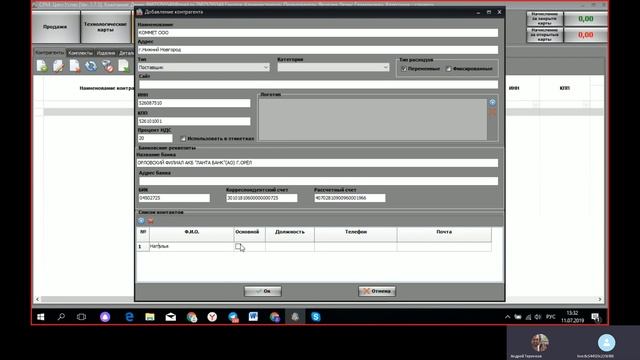Click the 'Наталья' contact name cell
This screenshot has height=360, width=640.
pos(191,247)
